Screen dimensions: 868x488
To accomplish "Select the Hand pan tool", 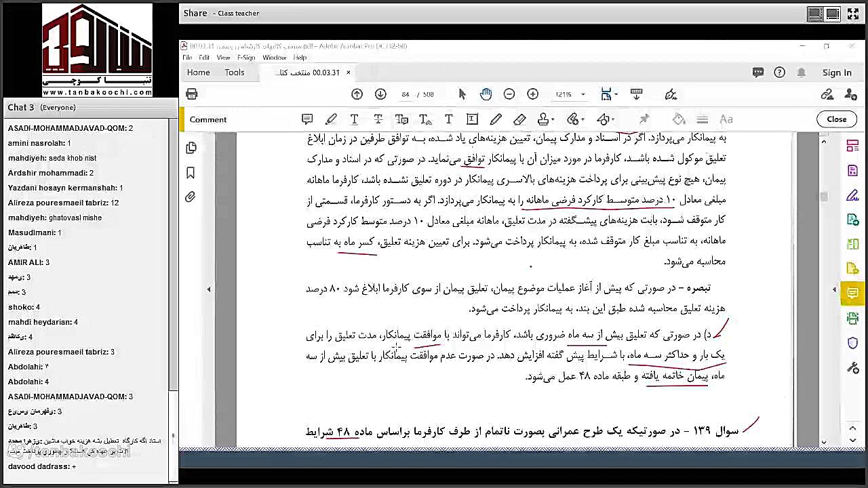I will pyautogui.click(x=486, y=94).
